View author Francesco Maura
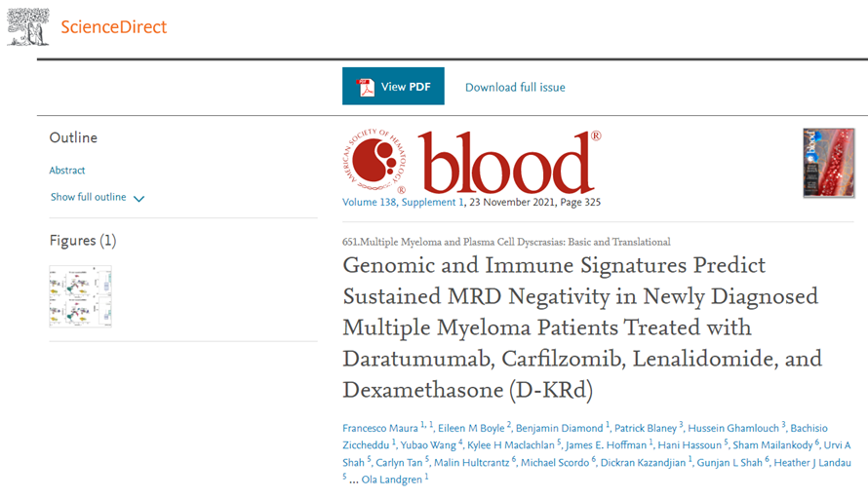 pos(379,428)
